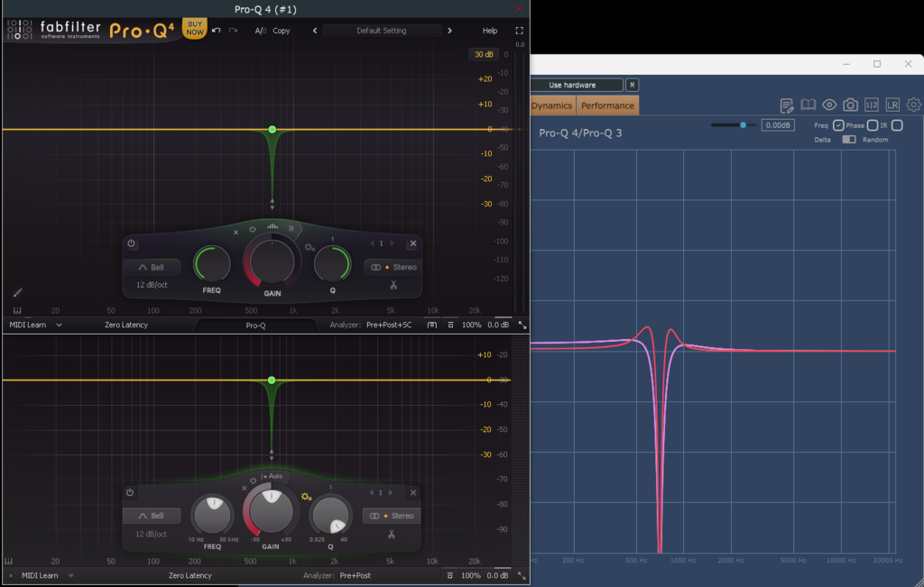Click the FabFilter logo icon
The height and width of the screenshot is (587, 924).
[20, 30]
